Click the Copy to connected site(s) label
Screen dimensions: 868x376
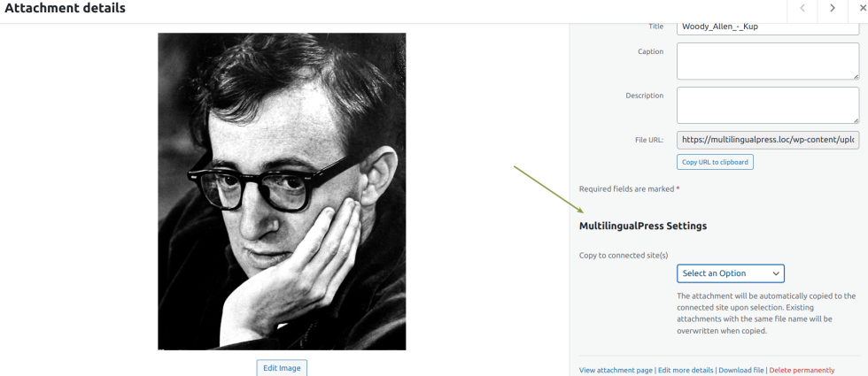click(x=624, y=256)
